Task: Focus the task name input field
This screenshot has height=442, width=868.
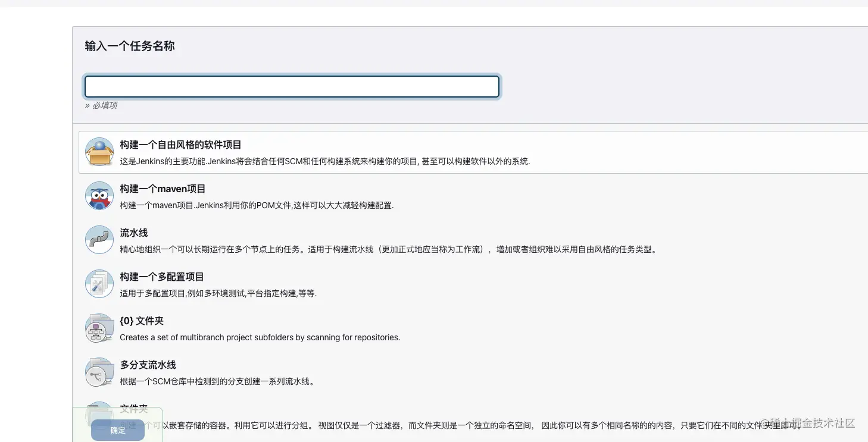Action: (292, 86)
